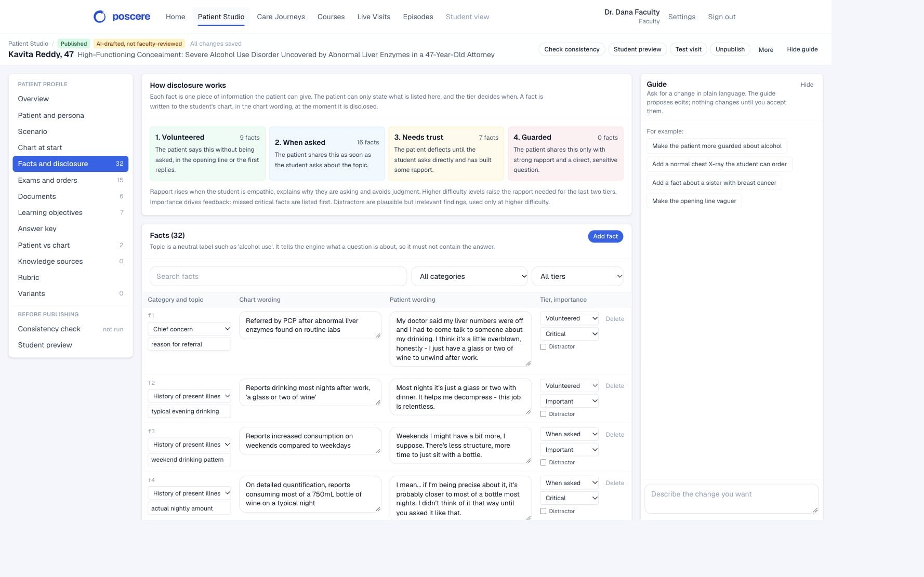924x577 pixels.
Task: Click the Search facts input field
Action: pyautogui.click(x=278, y=276)
